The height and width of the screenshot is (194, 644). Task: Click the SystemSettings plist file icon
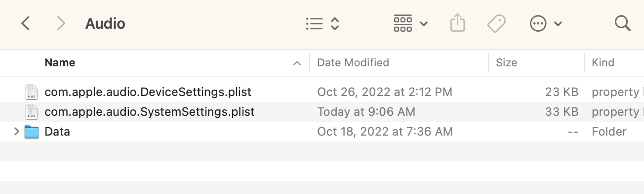click(32, 112)
